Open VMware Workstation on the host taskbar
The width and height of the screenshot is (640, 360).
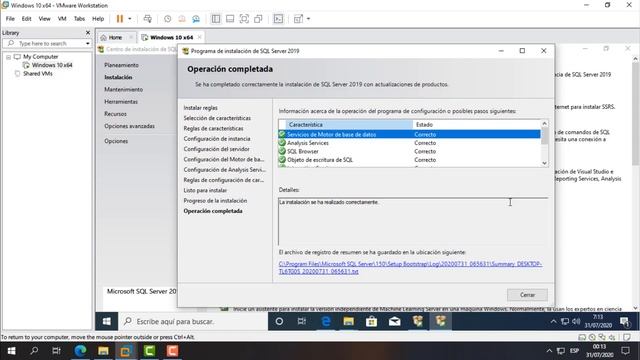coord(126,351)
